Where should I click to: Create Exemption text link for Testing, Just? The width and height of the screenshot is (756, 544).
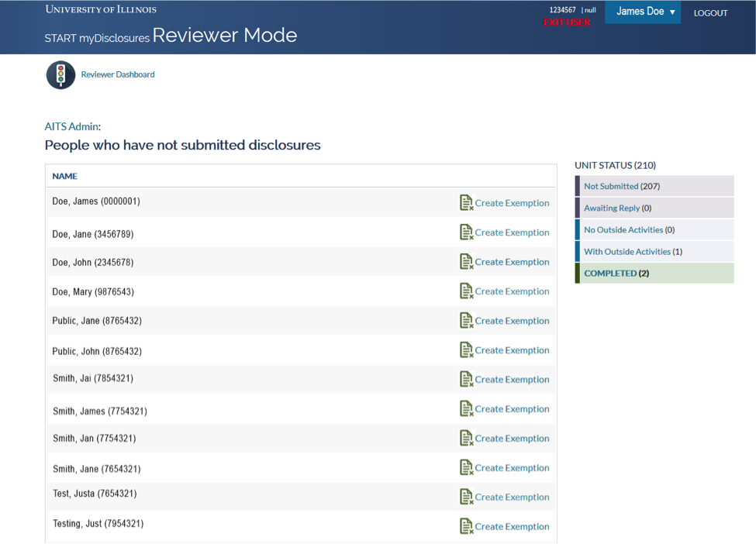[512, 527]
